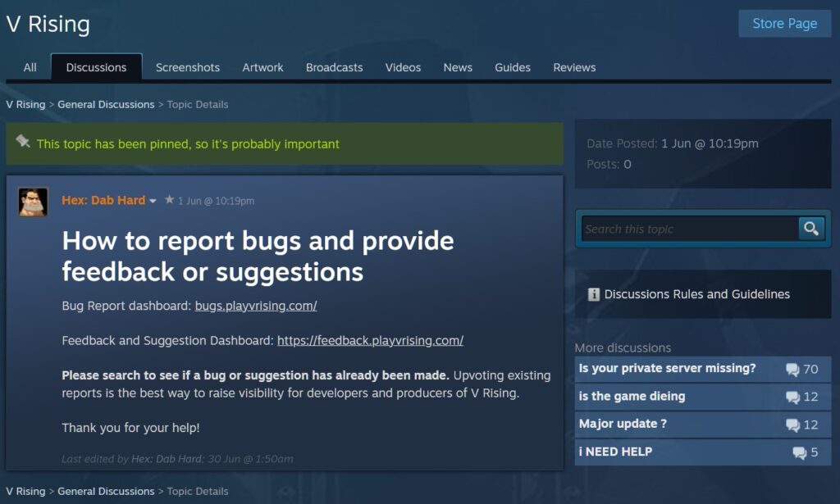Click V Rising in the bottom breadcrumb
840x504 pixels.
click(25, 491)
